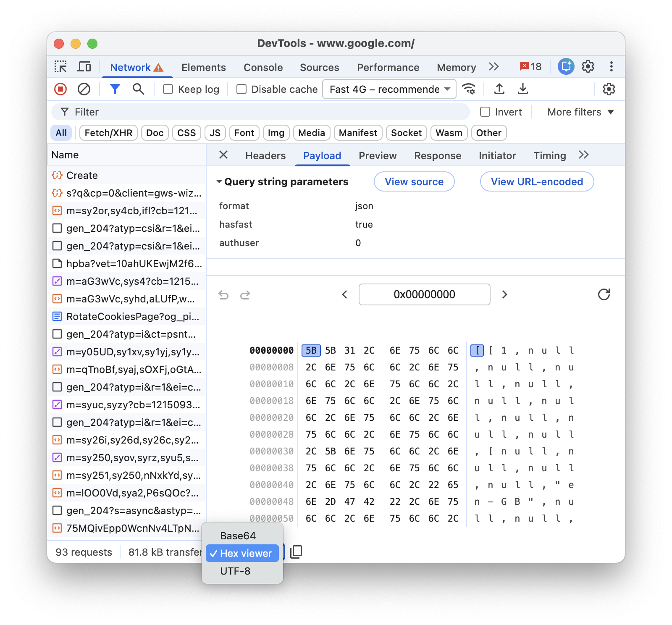The height and width of the screenshot is (625, 672).
Task: Export HAR file with download icon
Action: pos(522,89)
